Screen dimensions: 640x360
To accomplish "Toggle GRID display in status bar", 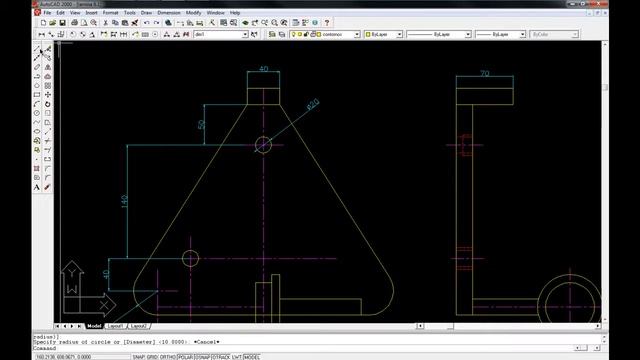I will tap(152, 357).
